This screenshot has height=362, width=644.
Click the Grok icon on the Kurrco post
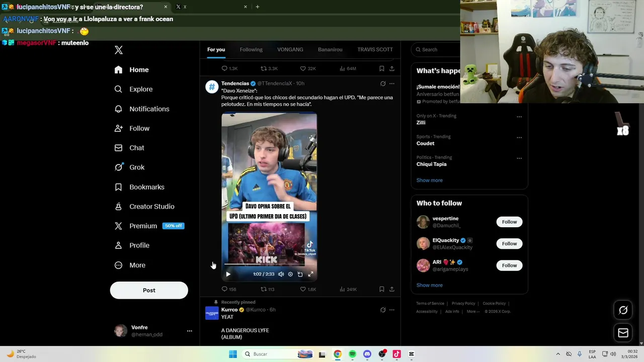tap(383, 310)
